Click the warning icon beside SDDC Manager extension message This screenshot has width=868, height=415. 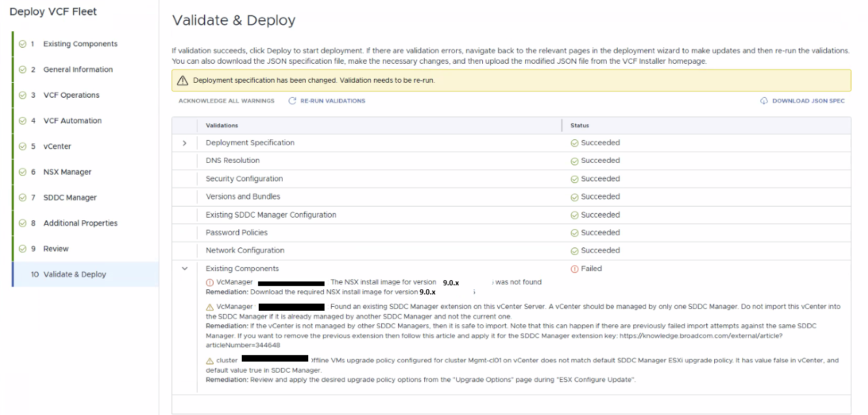click(210, 307)
